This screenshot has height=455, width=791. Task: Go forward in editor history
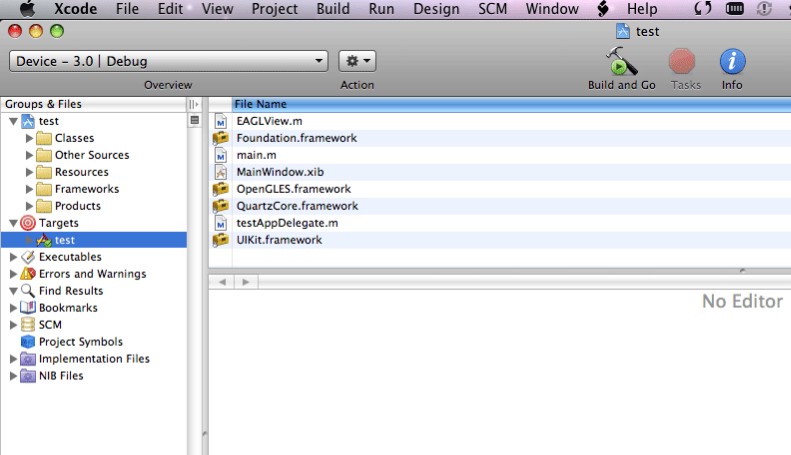coord(246,282)
